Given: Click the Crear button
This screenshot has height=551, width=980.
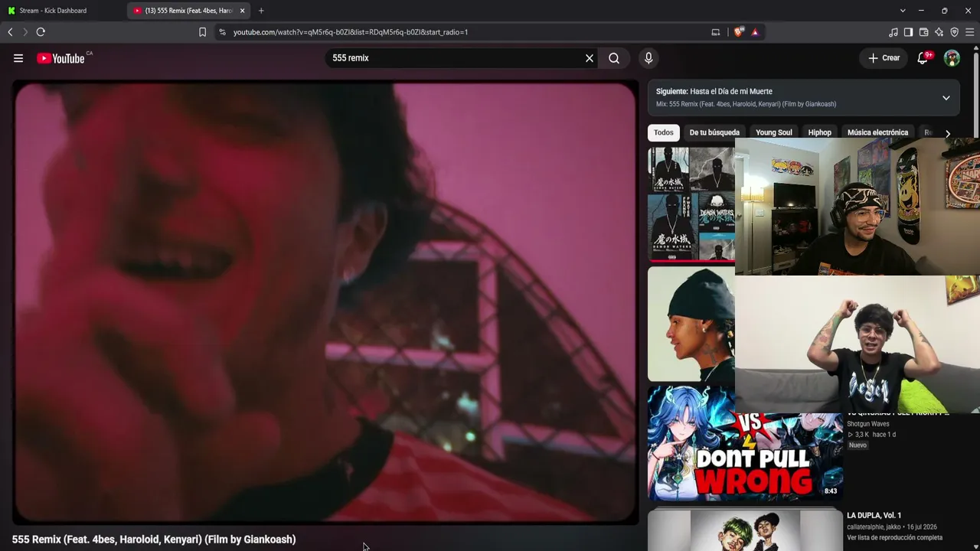Looking at the screenshot, I should (884, 58).
